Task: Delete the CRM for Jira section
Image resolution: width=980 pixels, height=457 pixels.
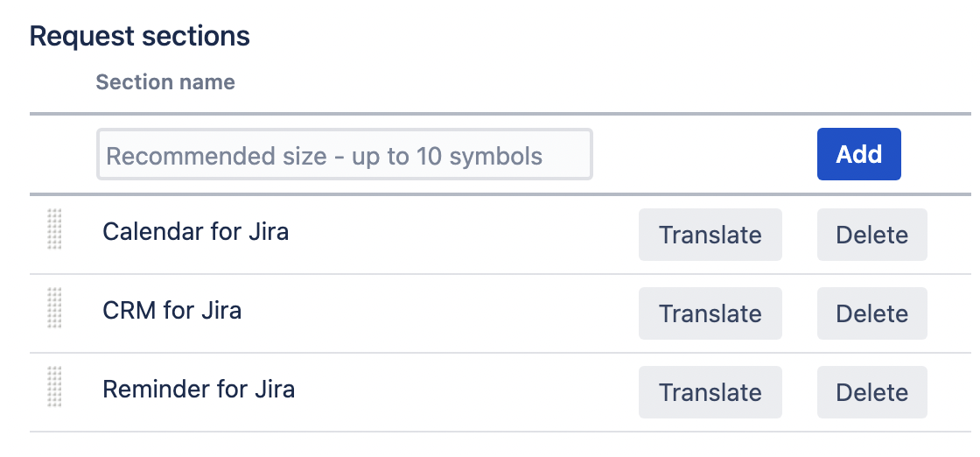Action: pos(871,313)
